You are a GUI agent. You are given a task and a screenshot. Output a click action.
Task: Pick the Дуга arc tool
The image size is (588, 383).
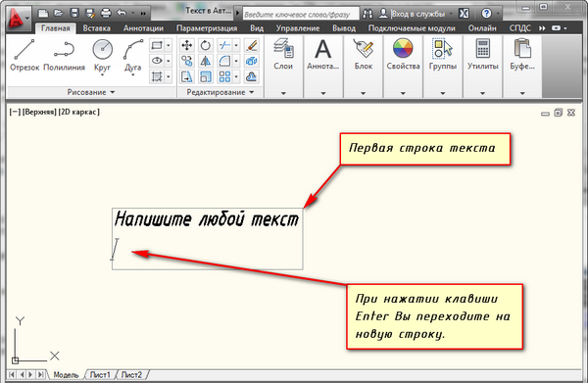tap(132, 56)
